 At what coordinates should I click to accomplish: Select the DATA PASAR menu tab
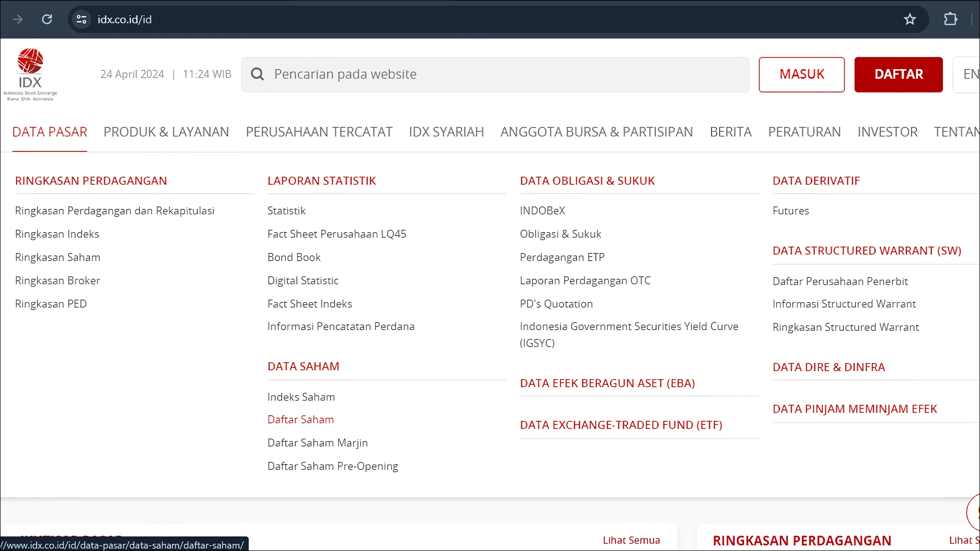50,132
